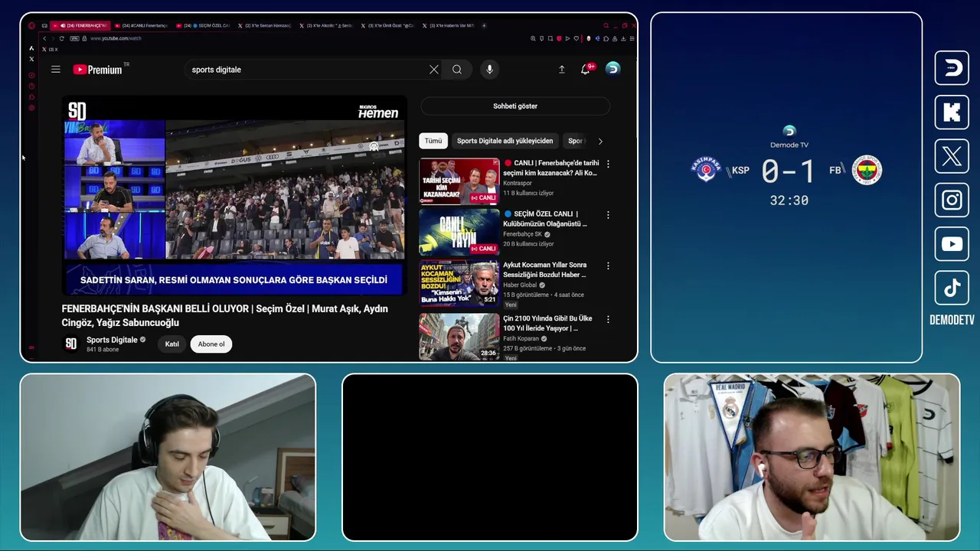Click the youtube.com address bar URL
980x551 pixels.
[116, 38]
